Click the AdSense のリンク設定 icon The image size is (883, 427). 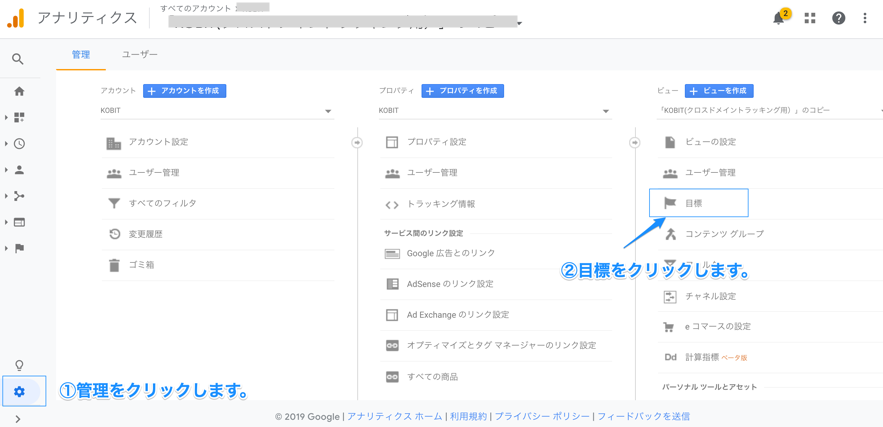392,284
